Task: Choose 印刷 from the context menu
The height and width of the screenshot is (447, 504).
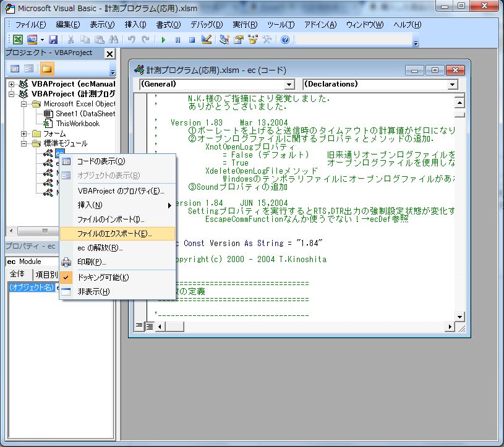Action: (x=117, y=262)
